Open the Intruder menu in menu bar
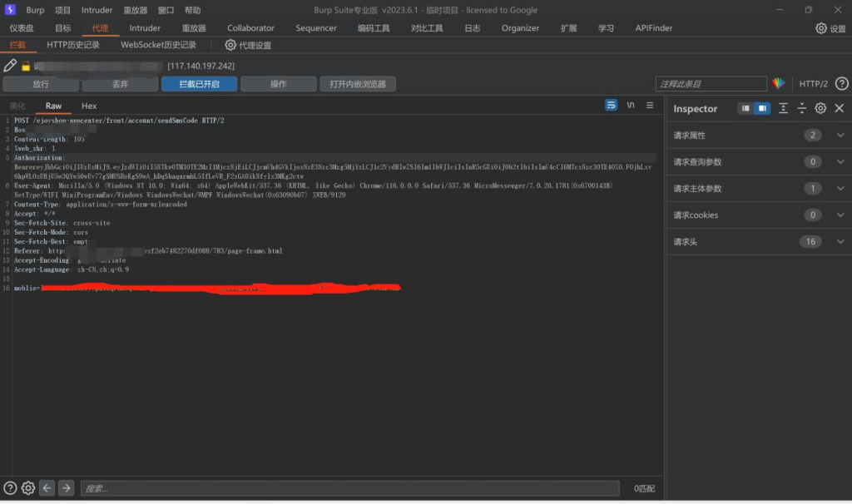The height and width of the screenshot is (504, 852). [x=97, y=10]
